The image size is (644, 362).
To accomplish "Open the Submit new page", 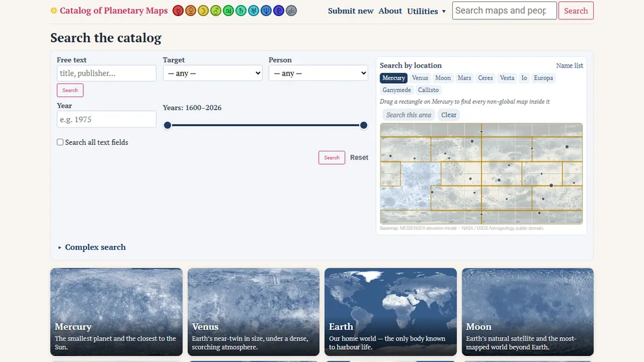I will [351, 11].
